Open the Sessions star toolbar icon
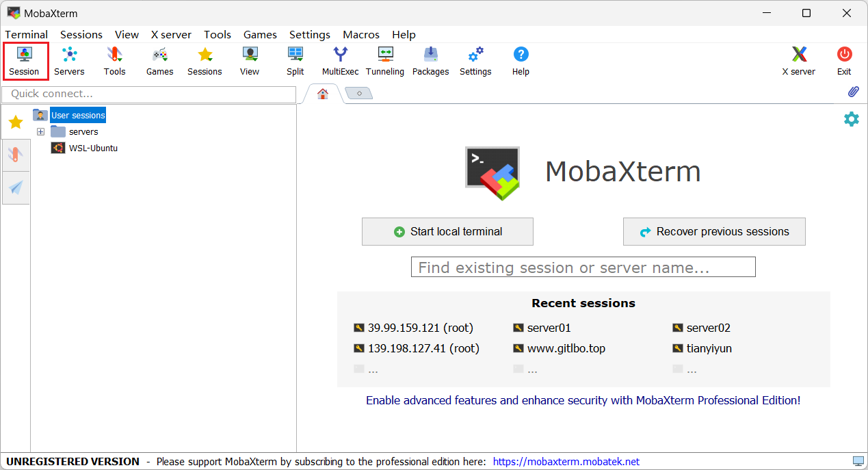 click(205, 61)
